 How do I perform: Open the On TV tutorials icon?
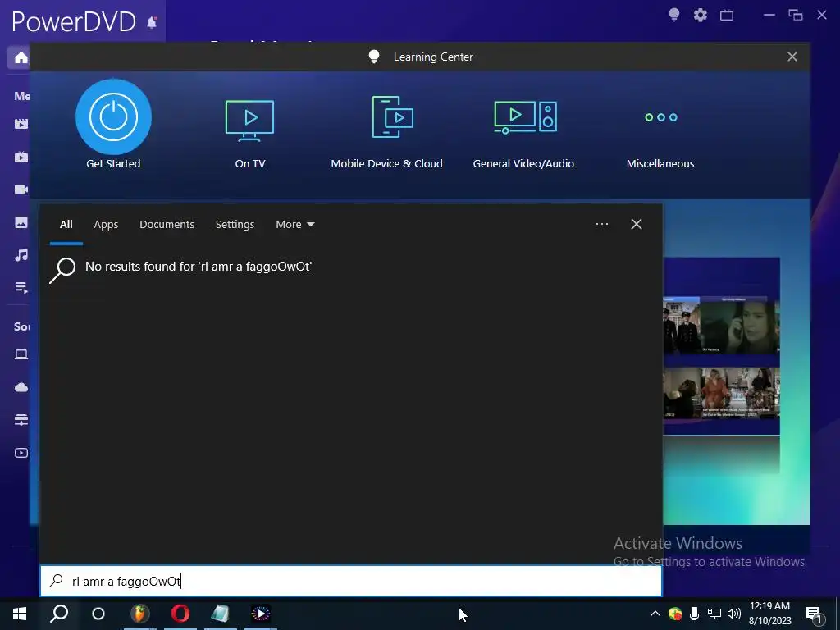249,121
